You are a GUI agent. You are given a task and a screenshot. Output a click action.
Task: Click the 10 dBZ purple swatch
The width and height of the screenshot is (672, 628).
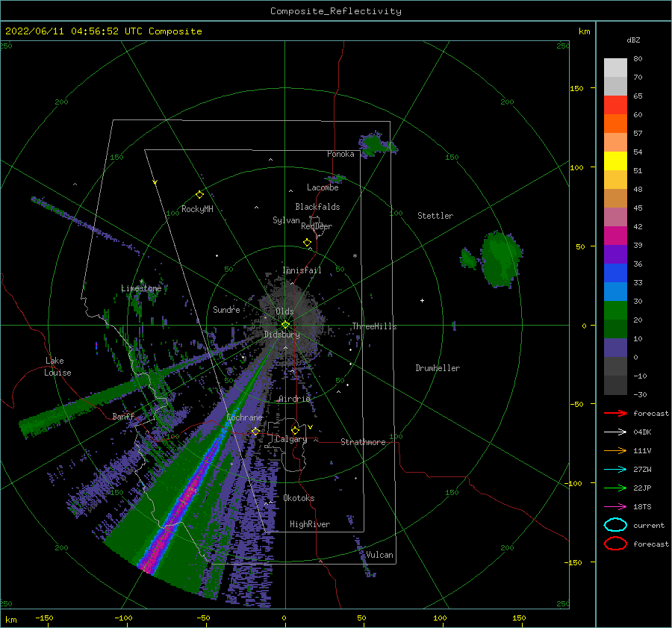coord(615,348)
